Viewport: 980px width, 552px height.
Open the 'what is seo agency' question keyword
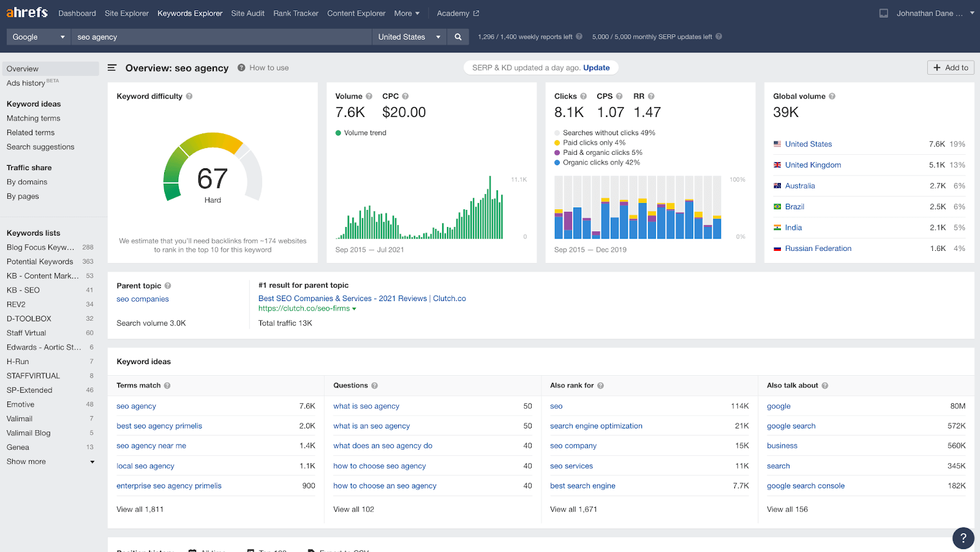[366, 406]
